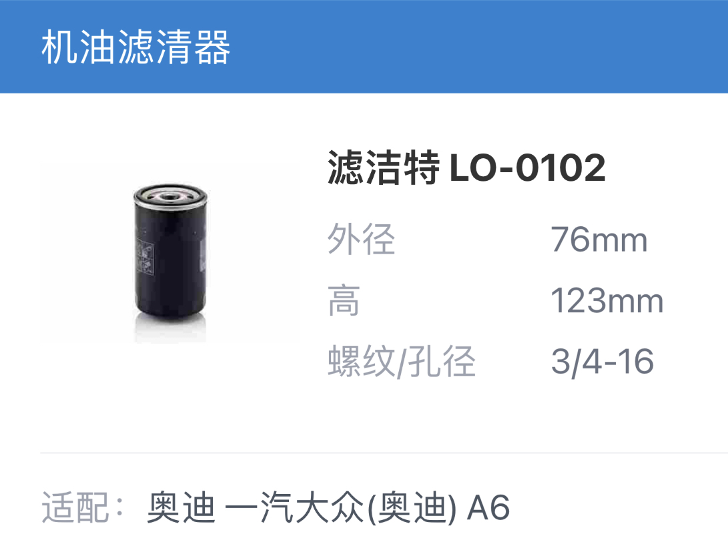Open 奥迪 一汽大众(奥迪) A6 fitment text
728x560 pixels.
coord(328,507)
